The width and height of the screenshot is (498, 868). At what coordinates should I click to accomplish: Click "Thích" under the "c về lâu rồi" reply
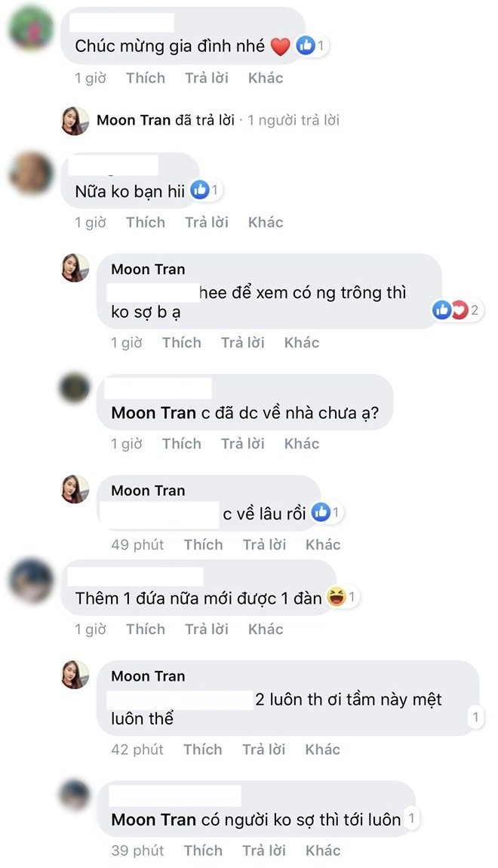(x=203, y=544)
